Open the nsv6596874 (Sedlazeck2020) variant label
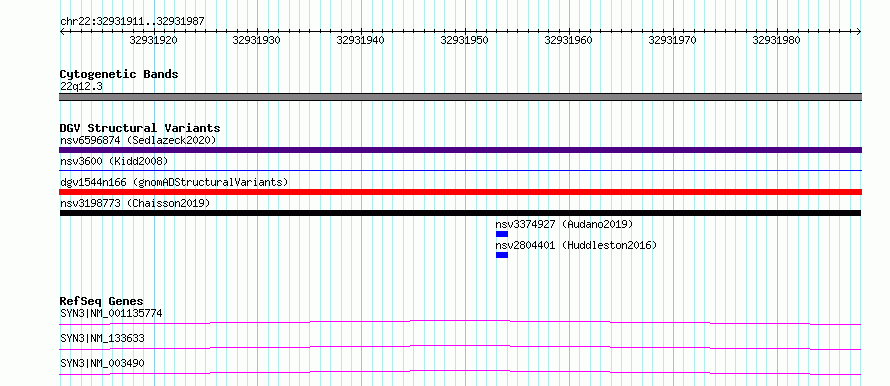 tap(138, 140)
